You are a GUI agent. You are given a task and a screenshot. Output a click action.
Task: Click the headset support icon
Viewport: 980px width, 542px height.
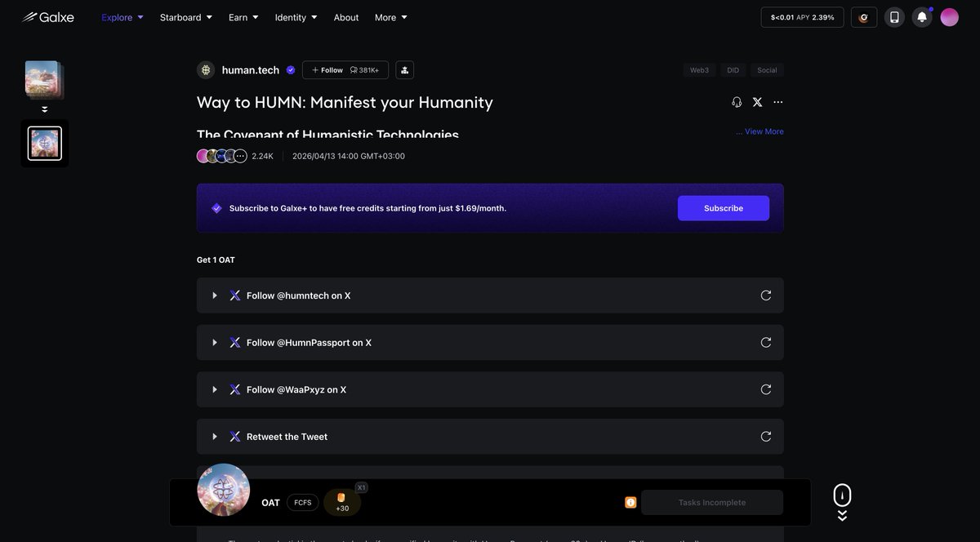click(737, 102)
